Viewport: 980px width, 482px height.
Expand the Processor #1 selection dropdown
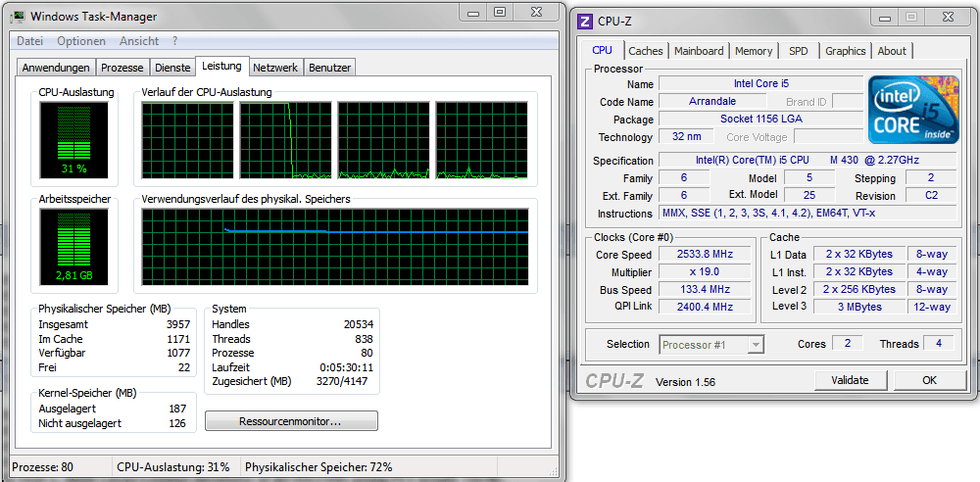point(756,345)
